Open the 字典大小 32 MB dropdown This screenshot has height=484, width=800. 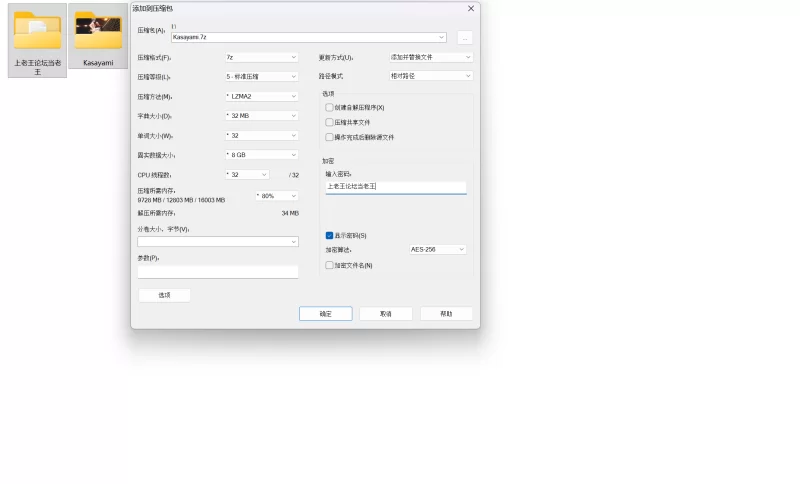(x=261, y=116)
